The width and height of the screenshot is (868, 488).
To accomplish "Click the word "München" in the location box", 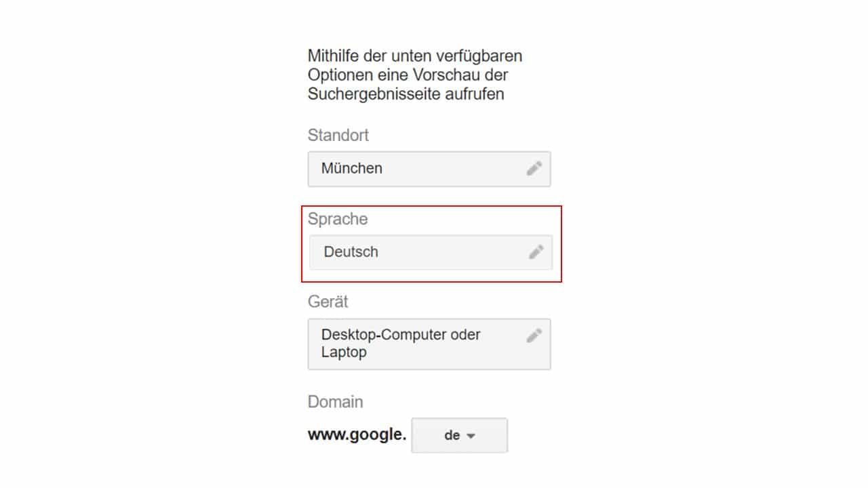I will [x=352, y=168].
